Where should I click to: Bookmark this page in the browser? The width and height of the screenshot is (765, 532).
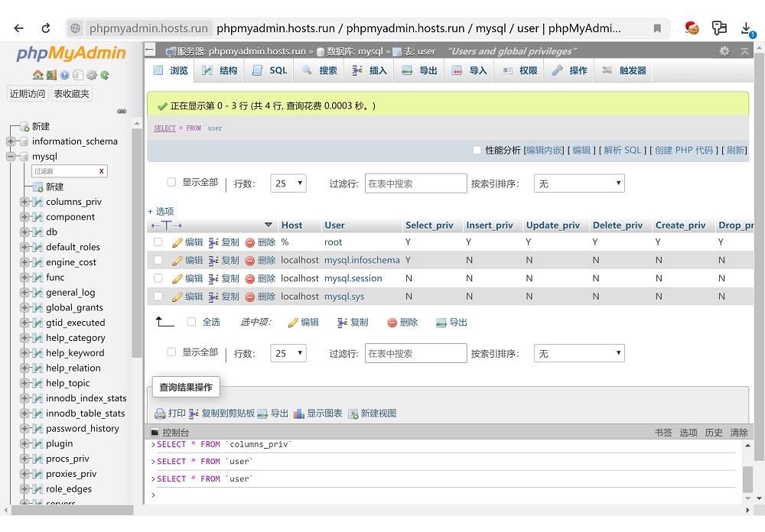[x=657, y=28]
